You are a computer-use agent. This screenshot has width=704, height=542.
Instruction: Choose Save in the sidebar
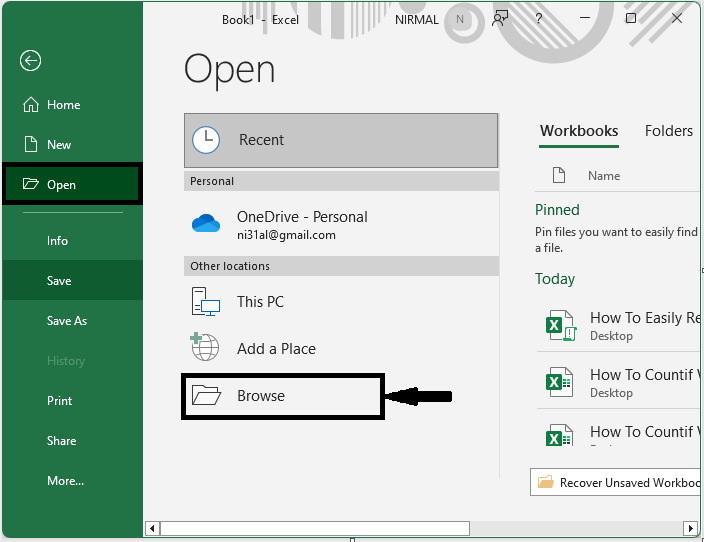pyautogui.click(x=72, y=281)
